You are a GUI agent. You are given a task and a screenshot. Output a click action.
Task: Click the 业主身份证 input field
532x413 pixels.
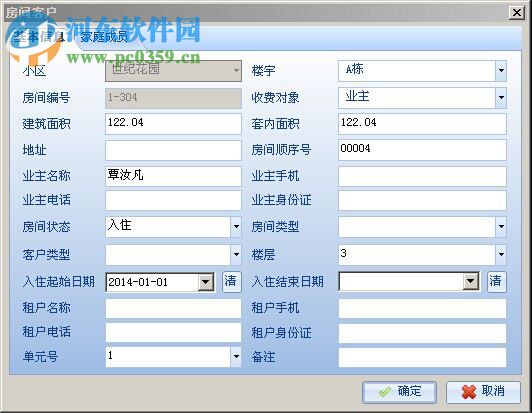coord(422,200)
